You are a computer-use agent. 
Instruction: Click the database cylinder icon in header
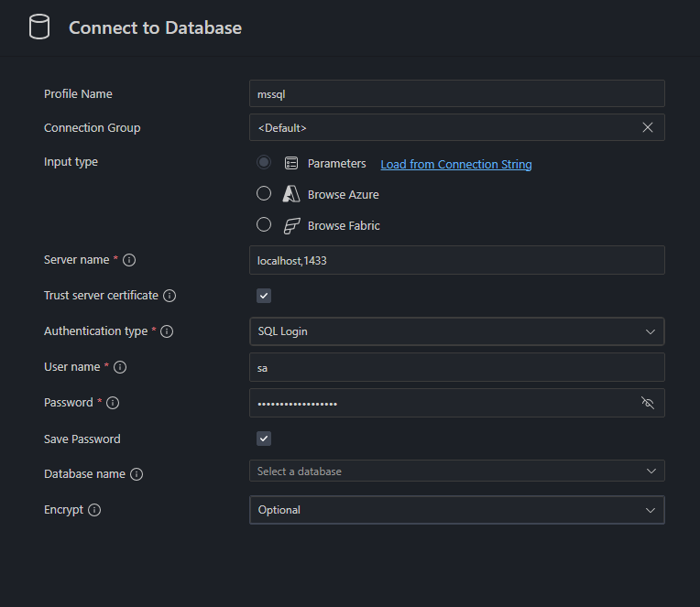[39, 27]
